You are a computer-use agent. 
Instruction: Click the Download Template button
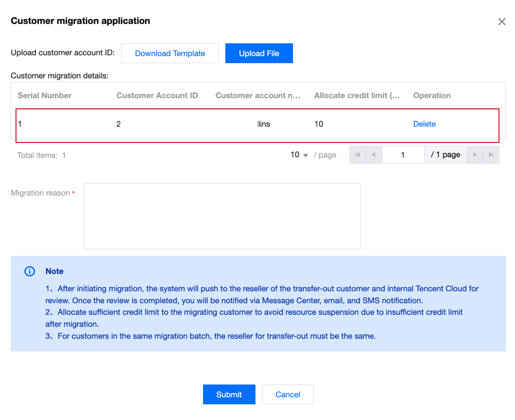[170, 53]
